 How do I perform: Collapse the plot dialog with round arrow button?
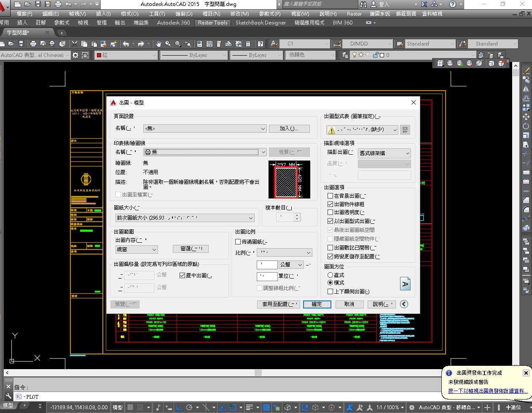404,304
